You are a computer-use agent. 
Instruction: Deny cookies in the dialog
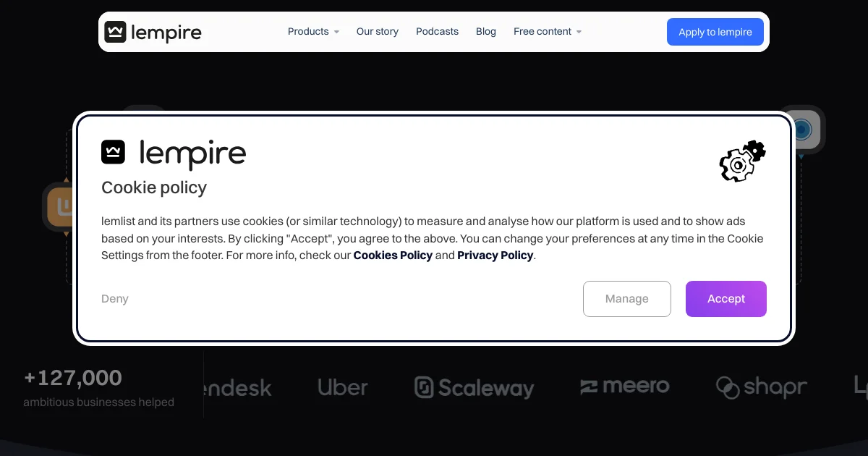115,299
